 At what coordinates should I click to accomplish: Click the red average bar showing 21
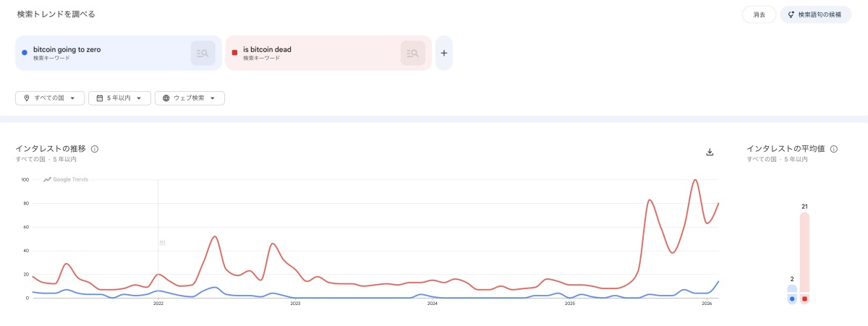[804, 253]
